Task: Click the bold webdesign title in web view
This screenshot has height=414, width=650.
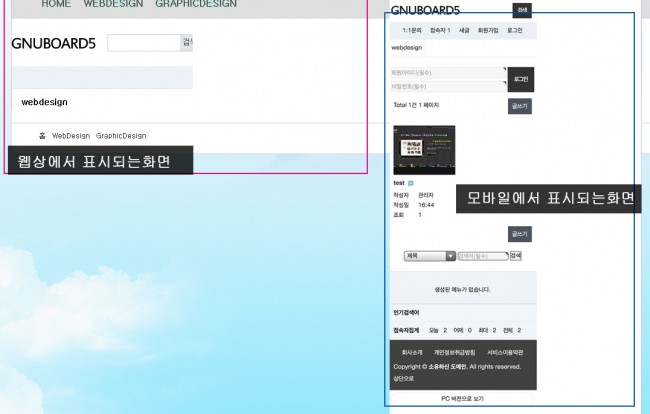Action: click(44, 102)
